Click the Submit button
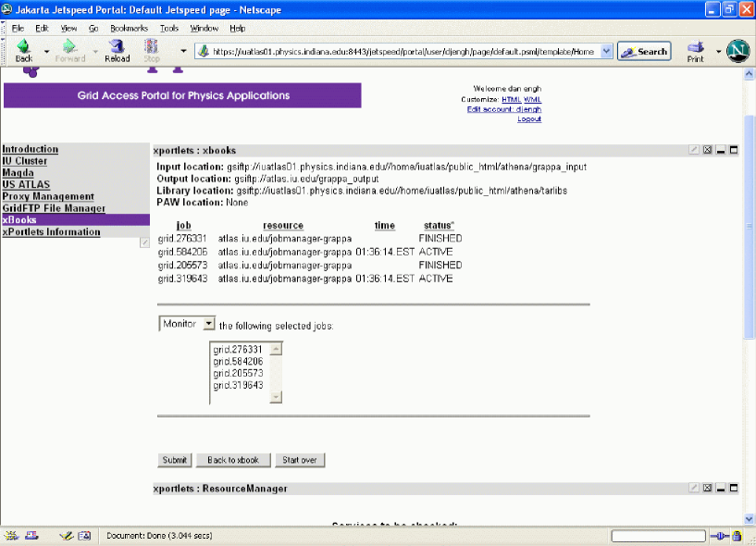 pos(175,460)
